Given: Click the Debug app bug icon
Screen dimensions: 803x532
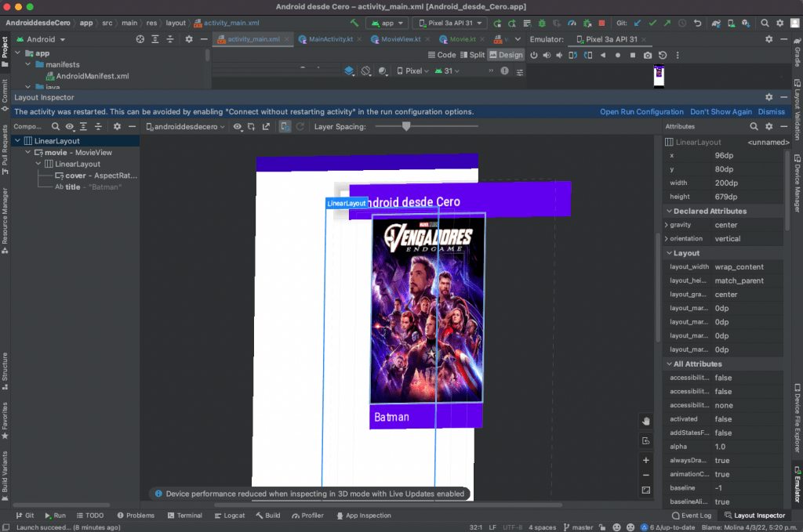Looking at the screenshot, I should pyautogui.click(x=542, y=23).
